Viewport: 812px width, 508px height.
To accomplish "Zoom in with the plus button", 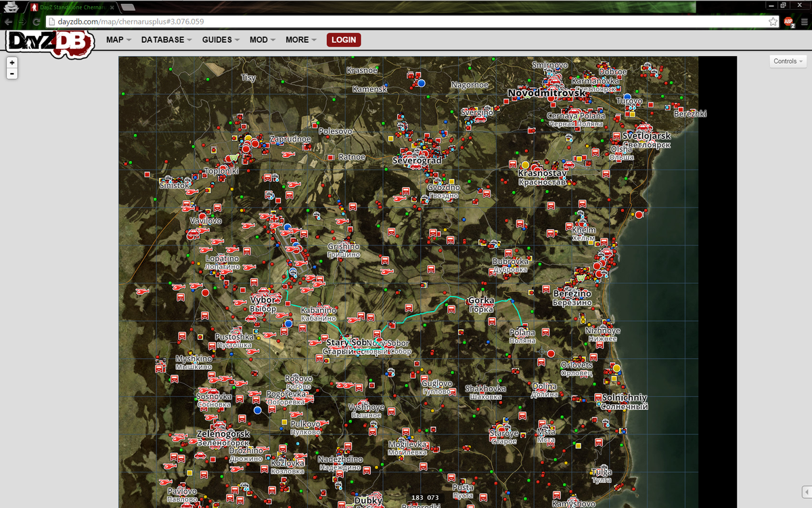I will point(12,62).
